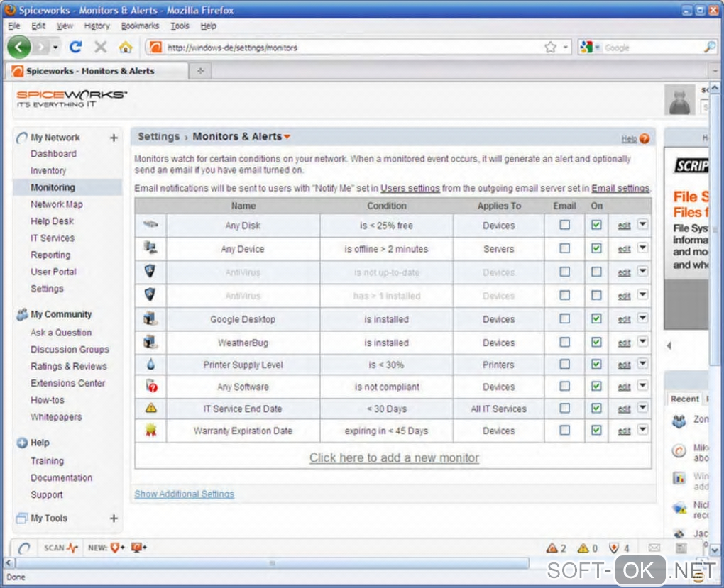Enable Email for Any Disk monitor

[564, 225]
